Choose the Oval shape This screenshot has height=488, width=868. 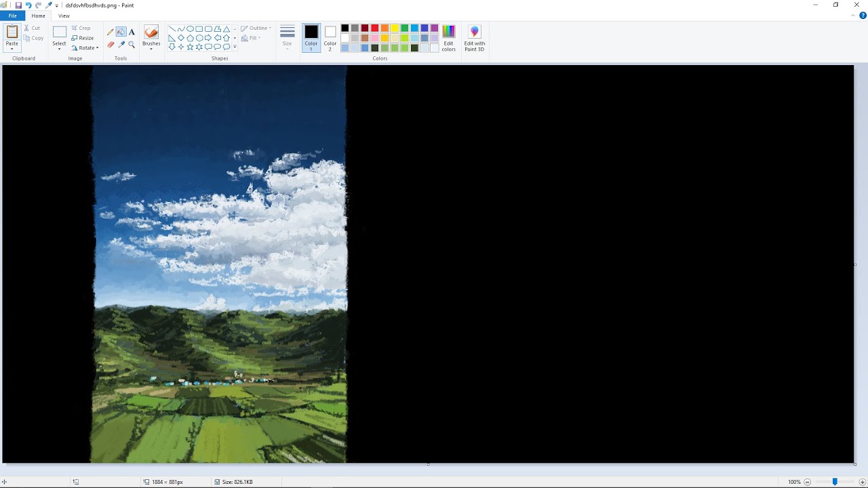click(190, 28)
